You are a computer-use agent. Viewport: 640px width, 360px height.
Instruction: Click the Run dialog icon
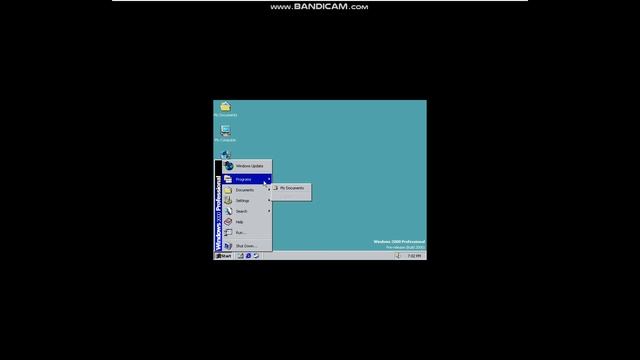pos(228,232)
